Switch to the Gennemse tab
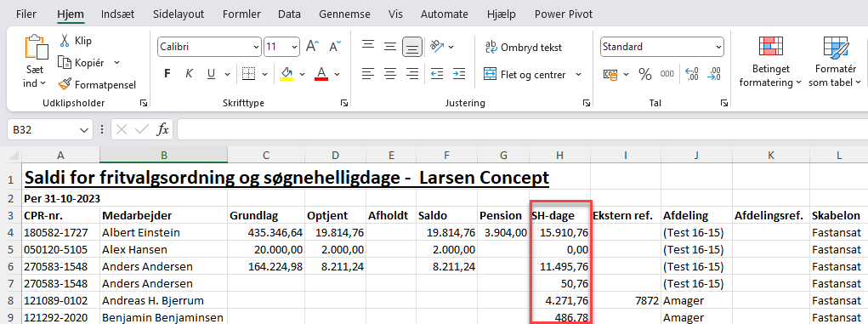The height and width of the screenshot is (324, 868). (345, 14)
